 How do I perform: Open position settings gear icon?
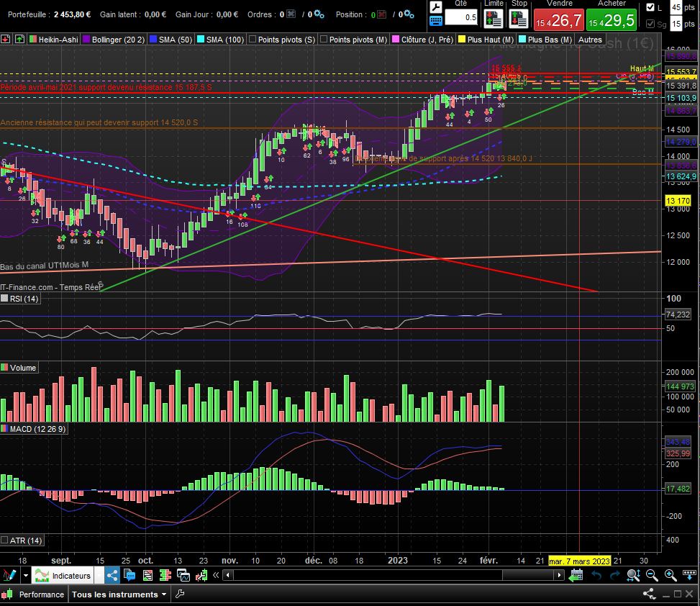pos(409,14)
